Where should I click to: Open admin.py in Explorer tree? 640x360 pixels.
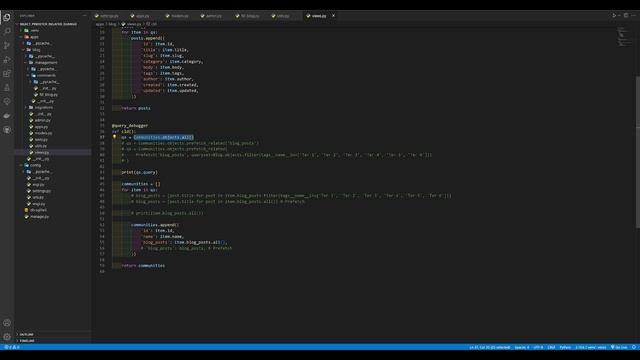point(42,120)
